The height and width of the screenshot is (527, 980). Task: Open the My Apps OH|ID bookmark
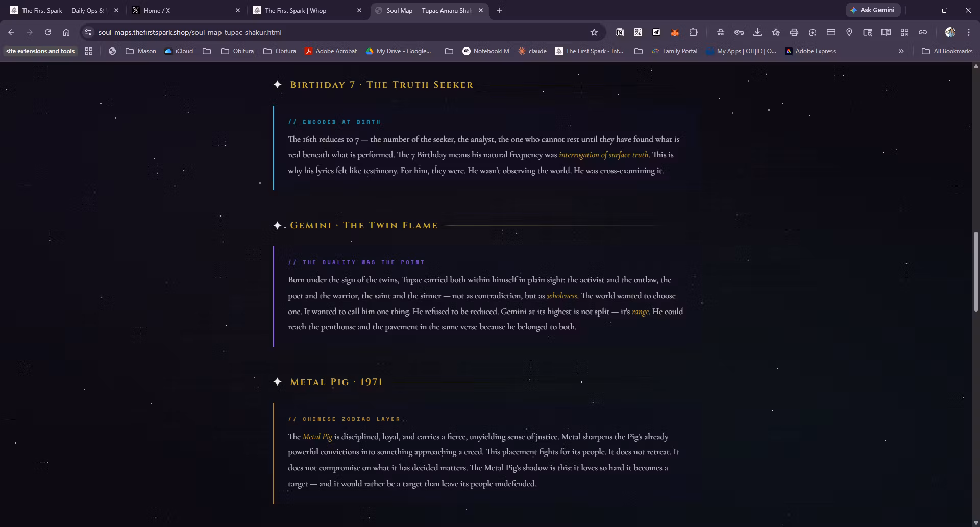pos(741,51)
